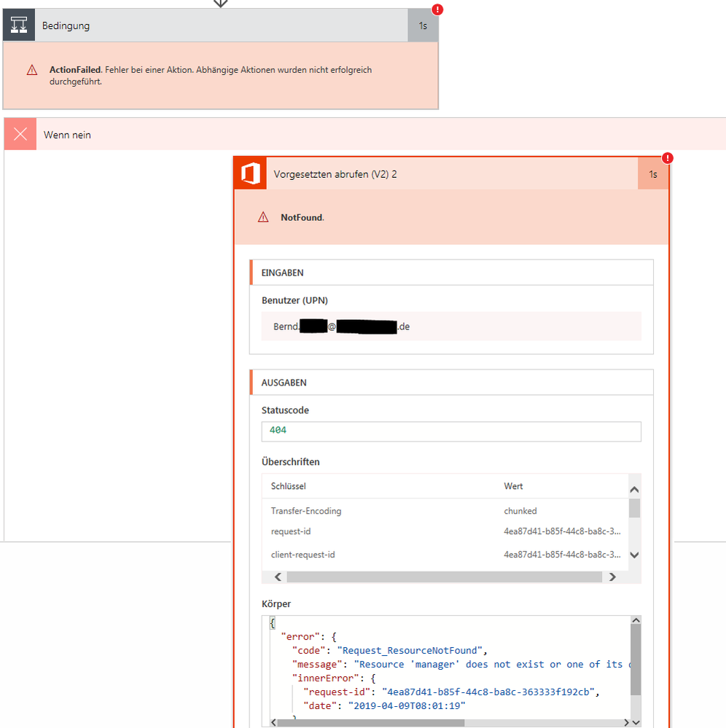Click the 1s duration on Vorgesetzten abrufen
Viewport: 726px width, 728px height.
click(652, 174)
